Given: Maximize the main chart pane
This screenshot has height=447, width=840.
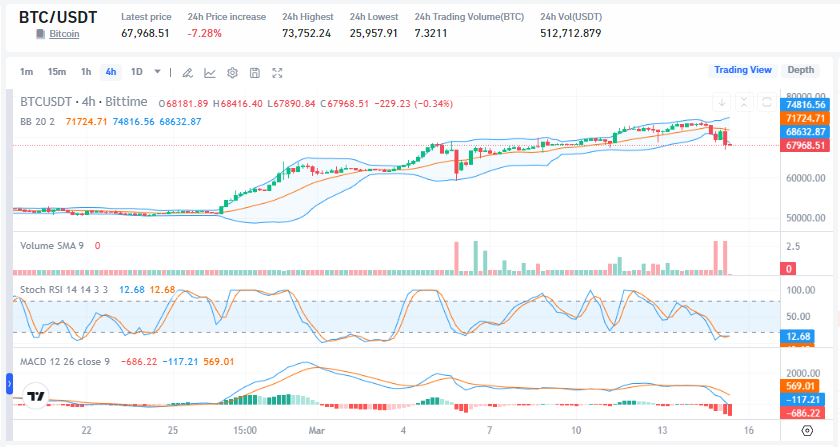Looking at the screenshot, I should click(x=766, y=102).
